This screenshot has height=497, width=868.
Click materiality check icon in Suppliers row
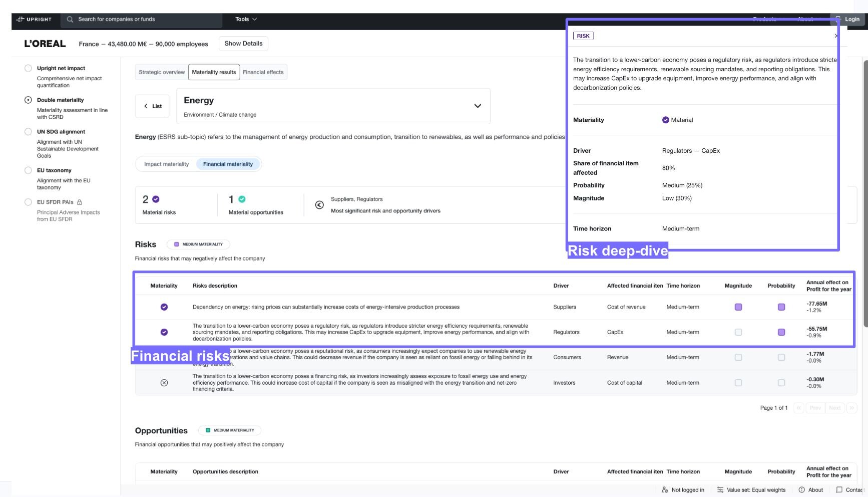click(x=164, y=307)
